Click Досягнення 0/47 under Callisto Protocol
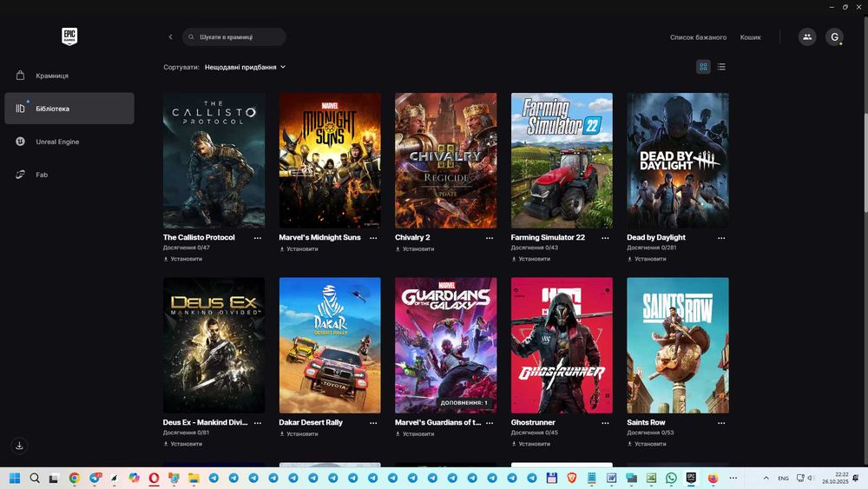Screen dimensions: 868x489 click(x=187, y=248)
